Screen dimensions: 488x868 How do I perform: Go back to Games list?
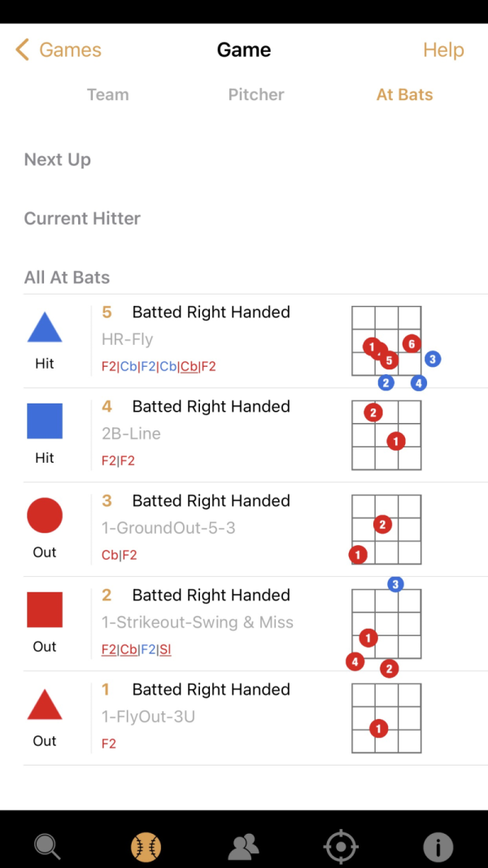click(x=58, y=50)
